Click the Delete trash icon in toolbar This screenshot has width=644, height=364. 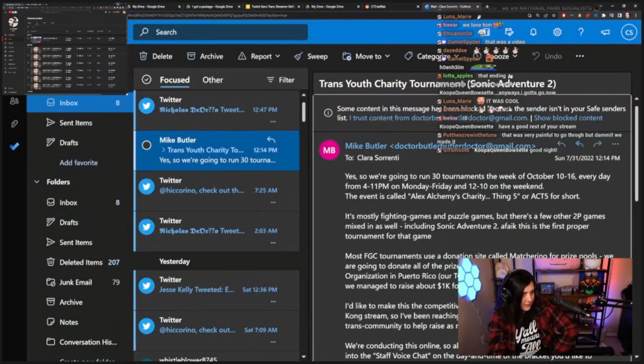tap(143, 56)
